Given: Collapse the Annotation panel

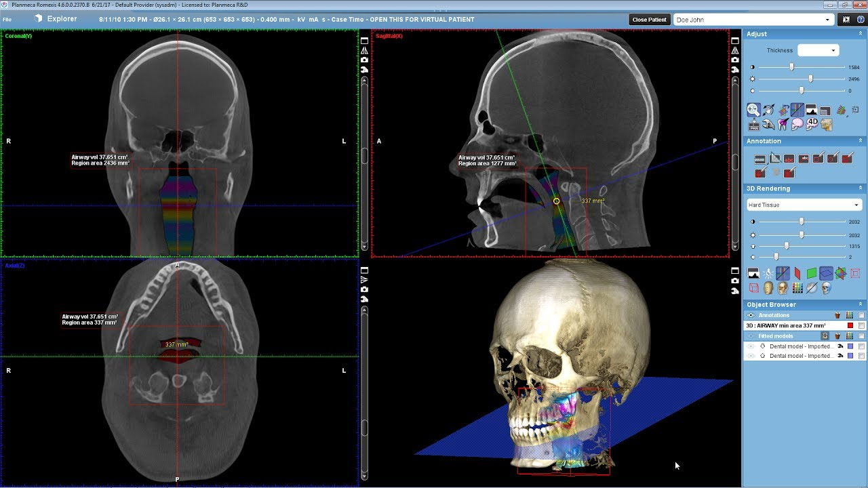Looking at the screenshot, I should 861,141.
